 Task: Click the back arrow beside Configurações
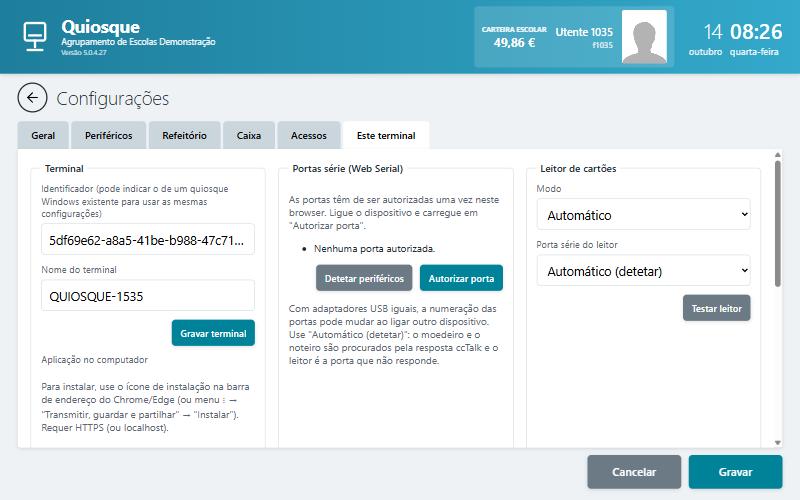click(32, 98)
